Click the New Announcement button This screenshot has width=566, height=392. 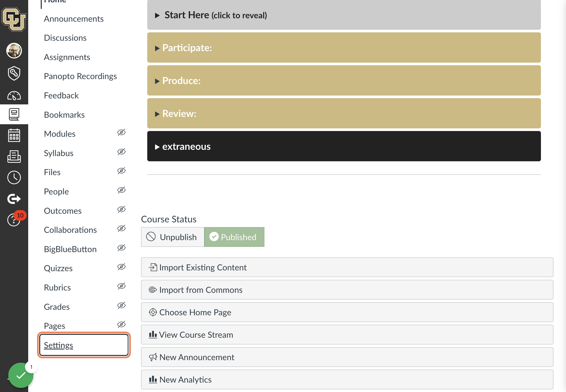click(347, 357)
